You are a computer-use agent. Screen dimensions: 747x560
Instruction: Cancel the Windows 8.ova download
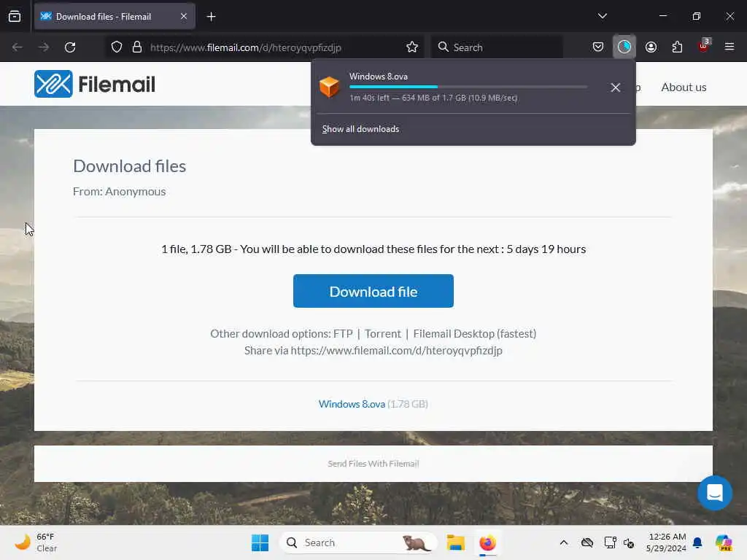pyautogui.click(x=616, y=87)
